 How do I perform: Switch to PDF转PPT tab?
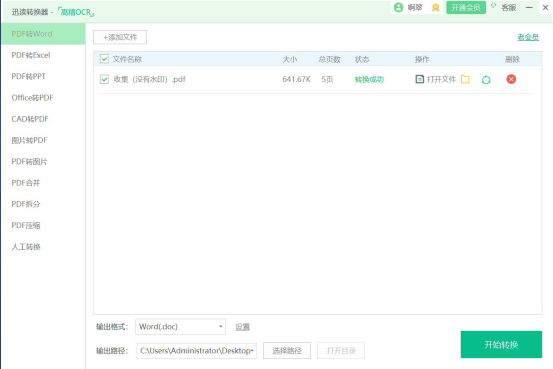43,76
